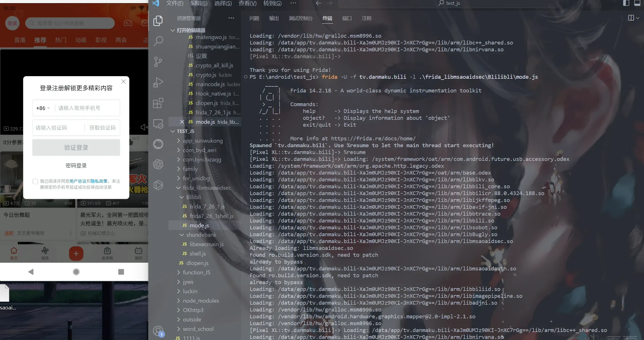
Task: Split the terminal panel icon
Action: pyautogui.click(x=631, y=18)
